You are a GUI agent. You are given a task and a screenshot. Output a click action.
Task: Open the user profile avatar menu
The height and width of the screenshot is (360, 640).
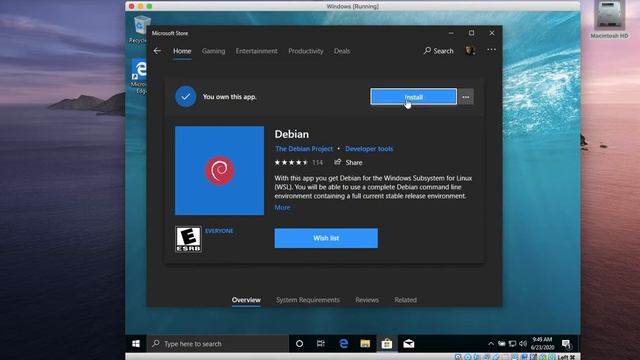coord(470,51)
